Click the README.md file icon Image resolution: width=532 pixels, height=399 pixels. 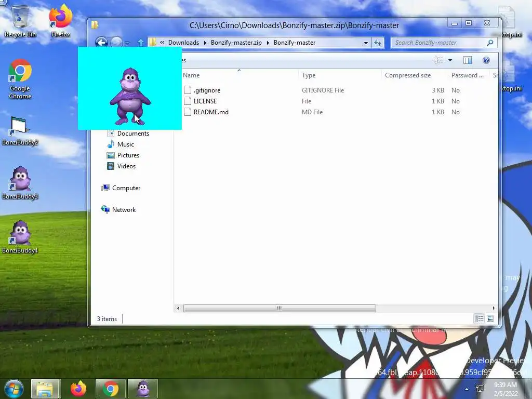(x=188, y=112)
